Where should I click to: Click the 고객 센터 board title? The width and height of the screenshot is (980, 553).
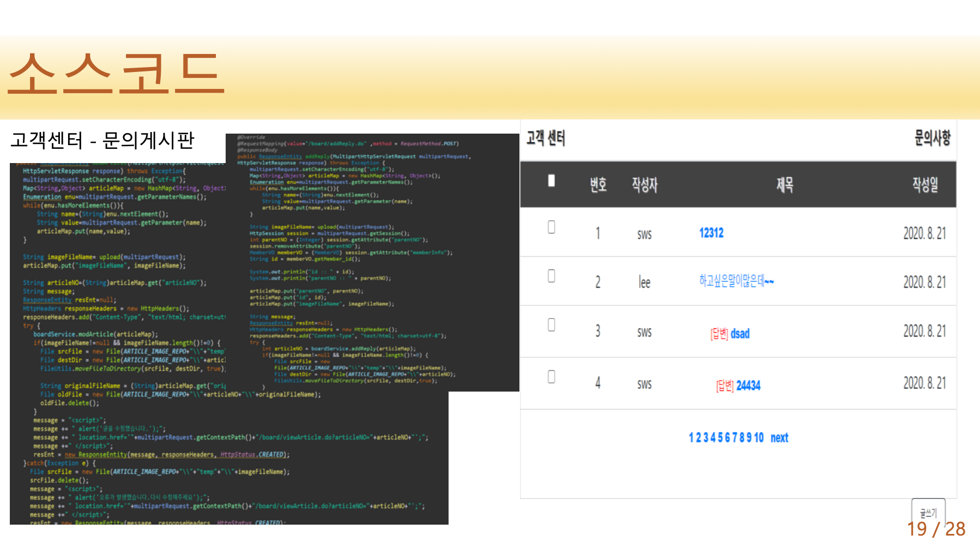pos(547,138)
